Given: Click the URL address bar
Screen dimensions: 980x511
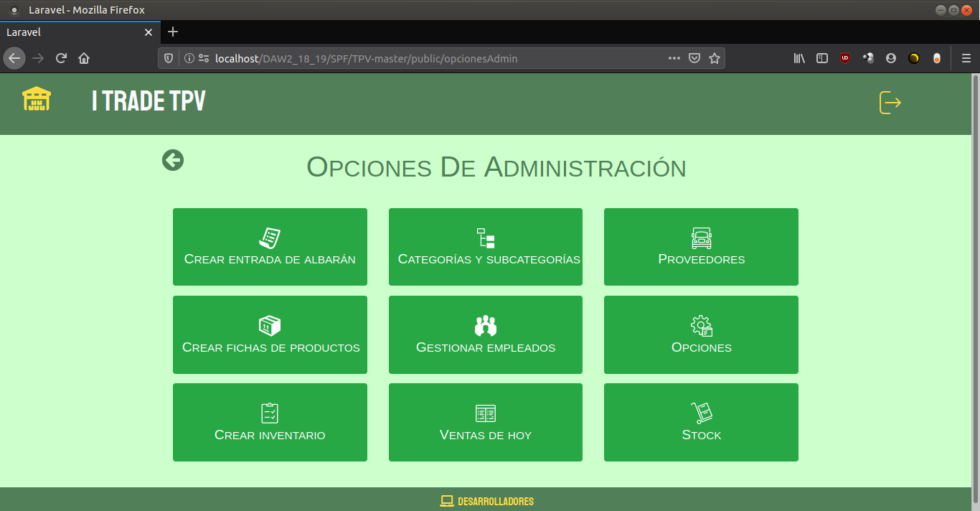Looking at the screenshot, I should click(430, 59).
